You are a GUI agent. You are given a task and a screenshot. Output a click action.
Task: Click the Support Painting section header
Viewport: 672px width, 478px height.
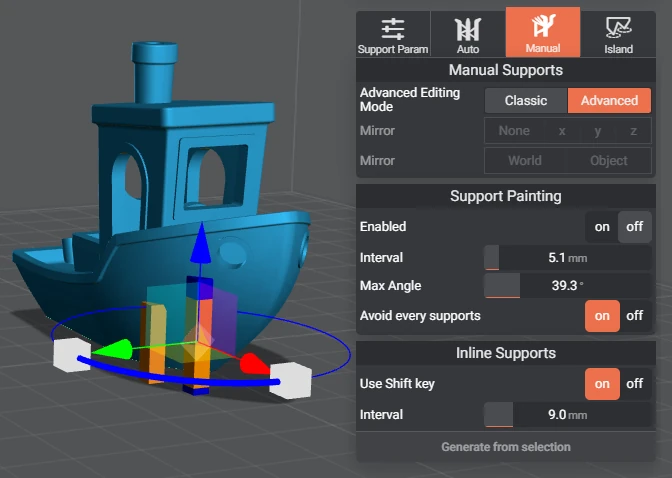tap(506, 196)
